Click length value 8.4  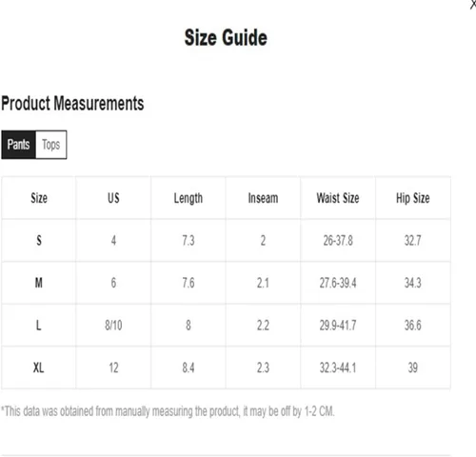[x=188, y=368]
